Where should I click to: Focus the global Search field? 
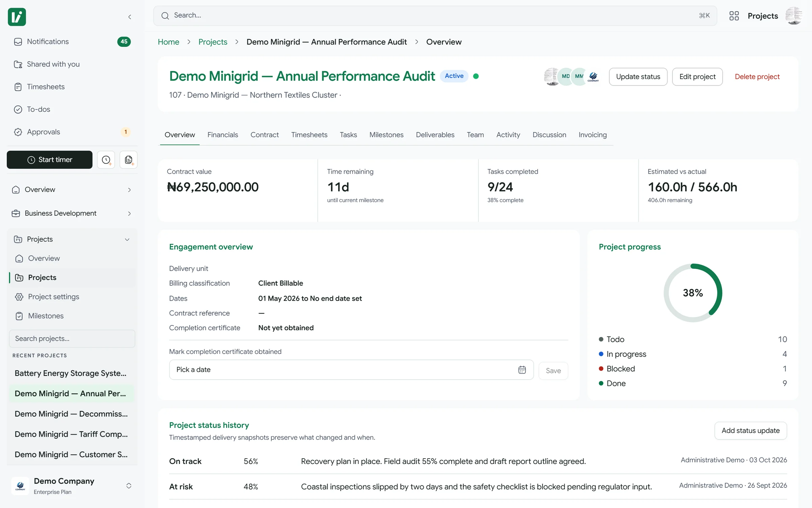click(435, 16)
